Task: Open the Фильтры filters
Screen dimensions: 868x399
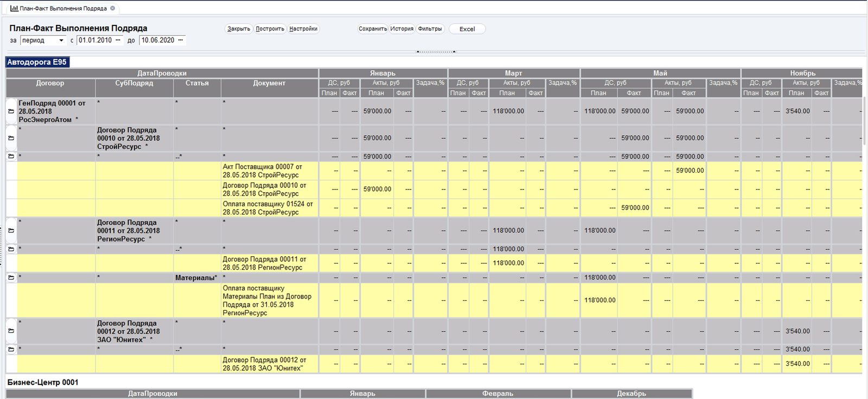Action: [x=430, y=29]
